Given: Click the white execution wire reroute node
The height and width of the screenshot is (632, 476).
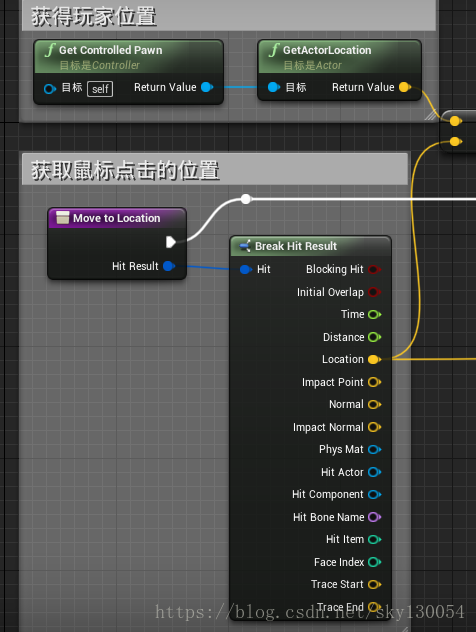Looking at the screenshot, I should (x=246, y=199).
